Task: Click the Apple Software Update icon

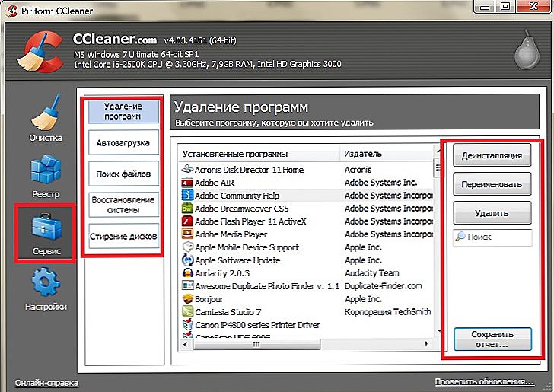Action: point(187,260)
